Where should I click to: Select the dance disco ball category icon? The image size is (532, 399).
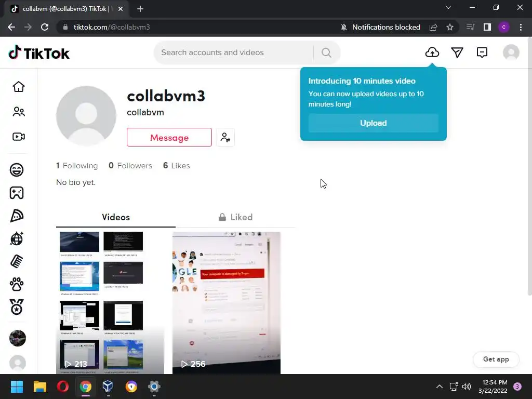pyautogui.click(x=17, y=238)
